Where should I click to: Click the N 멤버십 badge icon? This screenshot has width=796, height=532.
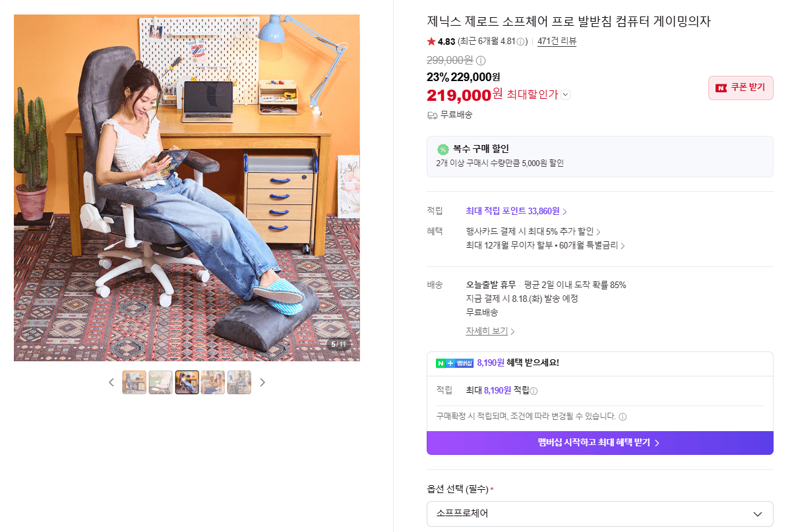tap(455, 363)
